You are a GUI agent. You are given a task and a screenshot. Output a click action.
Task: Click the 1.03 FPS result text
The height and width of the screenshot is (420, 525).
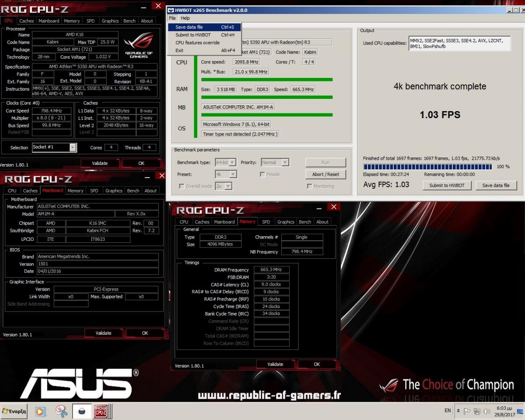click(440, 115)
